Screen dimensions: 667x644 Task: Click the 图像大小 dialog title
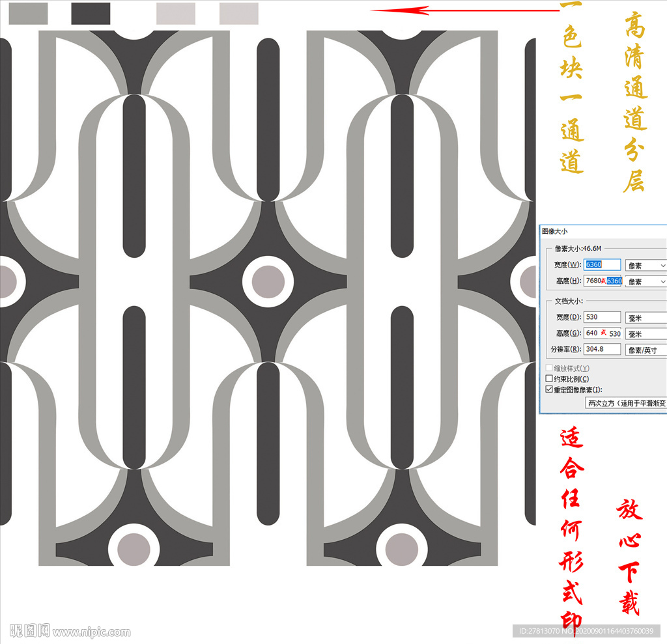[x=555, y=231]
